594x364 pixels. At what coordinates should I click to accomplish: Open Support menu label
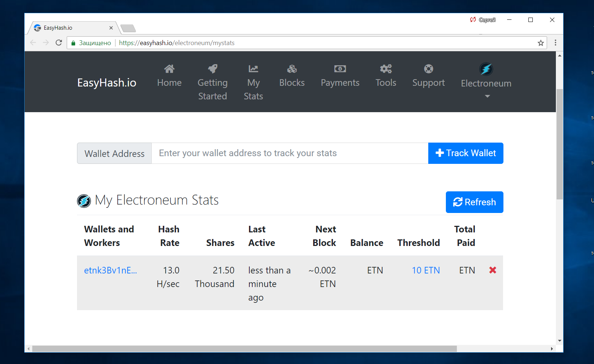tap(429, 83)
